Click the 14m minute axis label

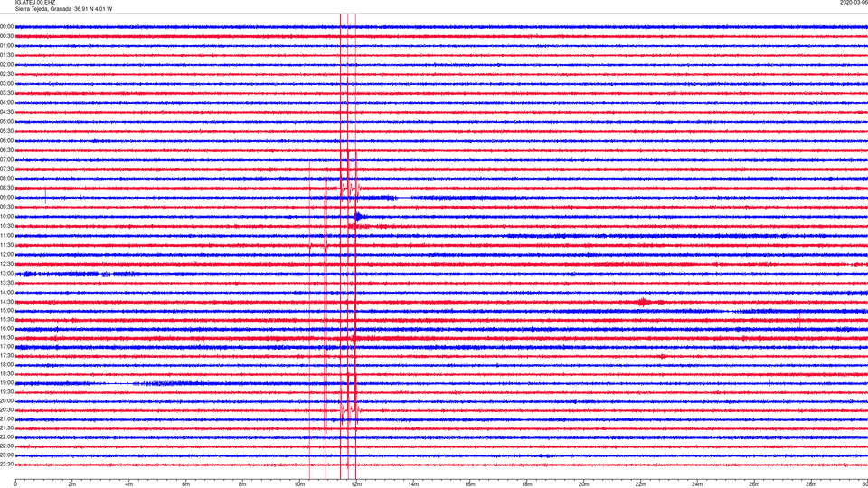coord(413,484)
